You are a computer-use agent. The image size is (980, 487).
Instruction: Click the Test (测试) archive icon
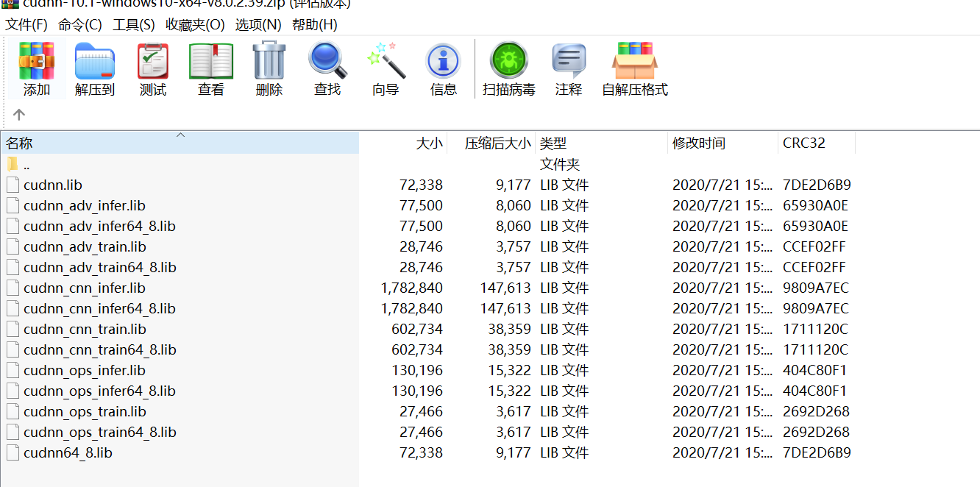coord(153,61)
